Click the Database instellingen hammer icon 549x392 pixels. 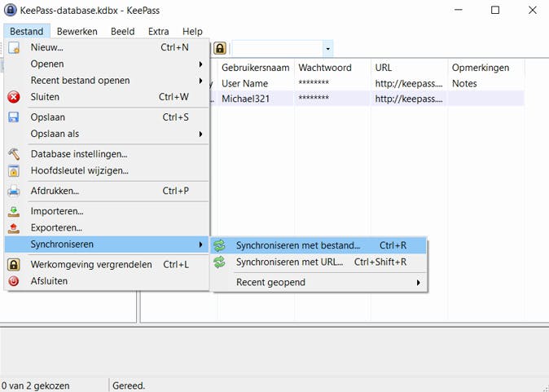pyautogui.click(x=14, y=154)
